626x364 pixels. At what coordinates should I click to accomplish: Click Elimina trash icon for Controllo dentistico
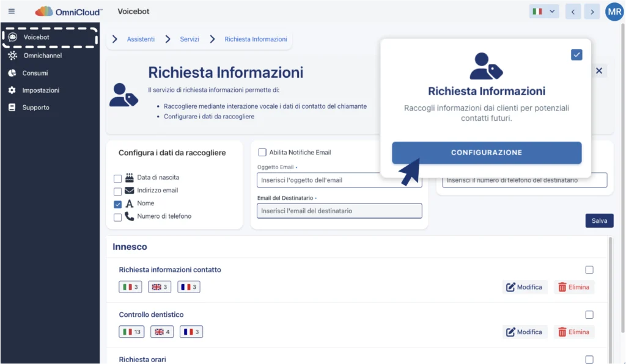point(562,332)
